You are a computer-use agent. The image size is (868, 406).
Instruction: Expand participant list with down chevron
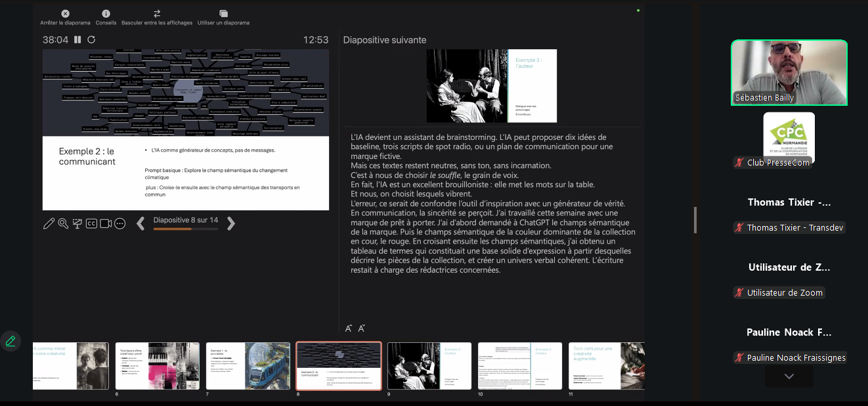(x=789, y=376)
